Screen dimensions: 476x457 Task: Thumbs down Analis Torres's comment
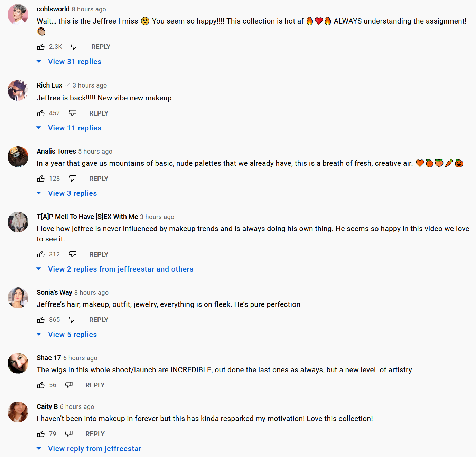[73, 179]
